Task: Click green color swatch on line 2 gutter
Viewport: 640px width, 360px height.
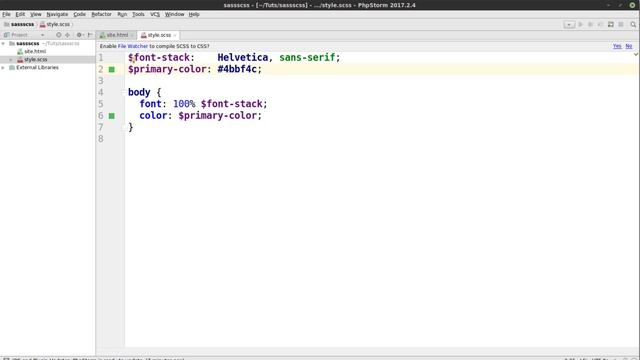Action: click(111, 69)
